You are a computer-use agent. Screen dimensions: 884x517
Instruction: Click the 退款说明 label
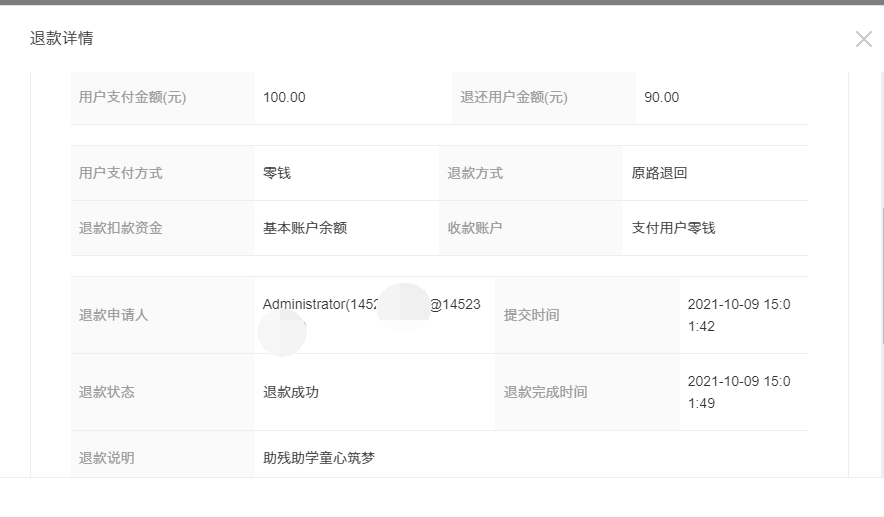point(107,458)
